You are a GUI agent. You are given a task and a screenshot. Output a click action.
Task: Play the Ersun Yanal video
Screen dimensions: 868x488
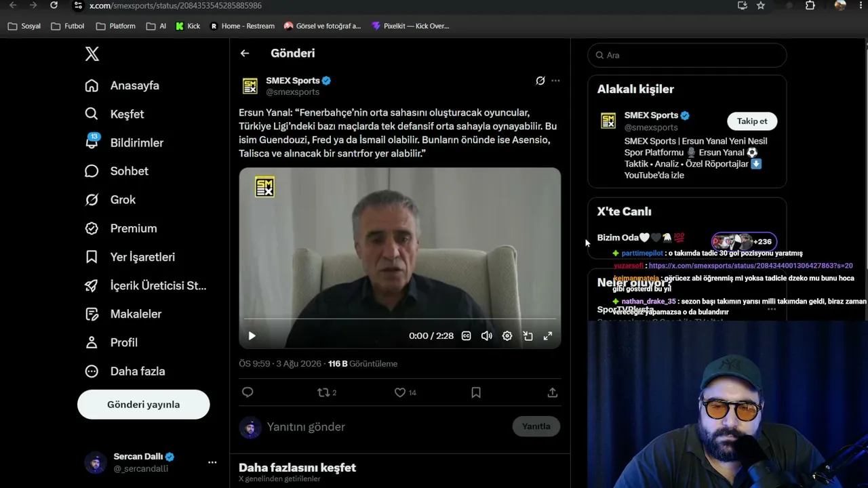(x=252, y=336)
